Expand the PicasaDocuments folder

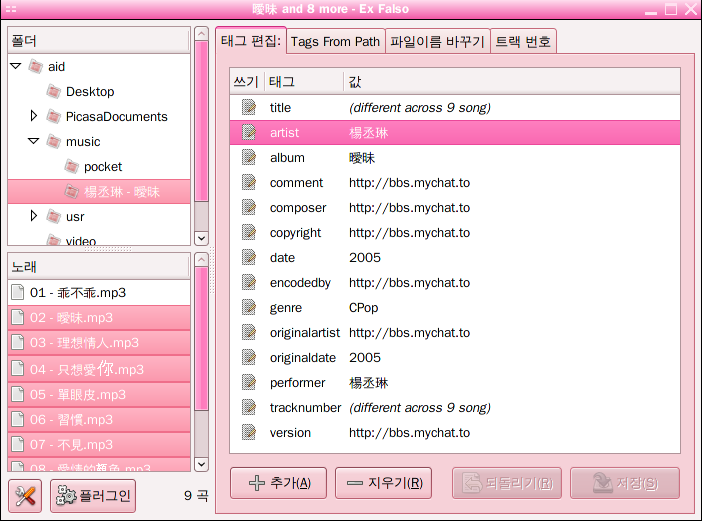pyautogui.click(x=34, y=116)
